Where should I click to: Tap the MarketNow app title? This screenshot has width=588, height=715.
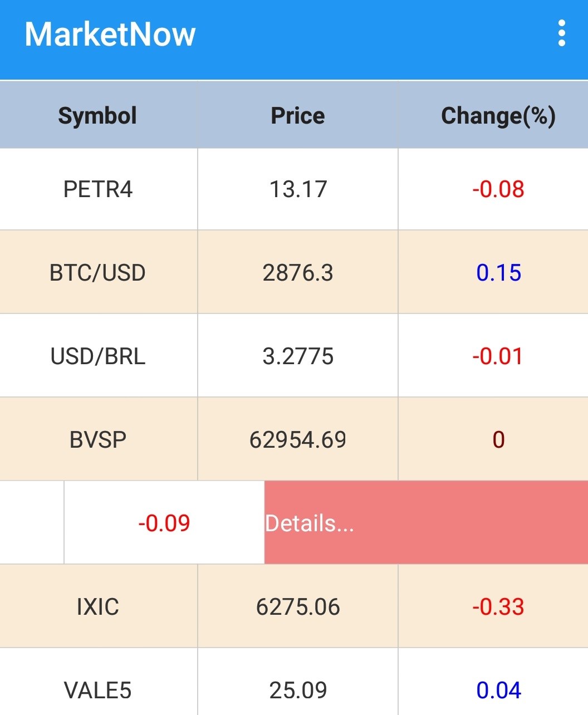pyautogui.click(x=110, y=35)
